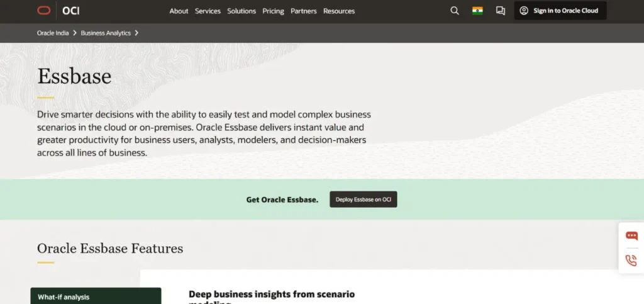The height and width of the screenshot is (304, 644).
Task: Open the Business Analytics breadcrumb link
Action: (106, 33)
